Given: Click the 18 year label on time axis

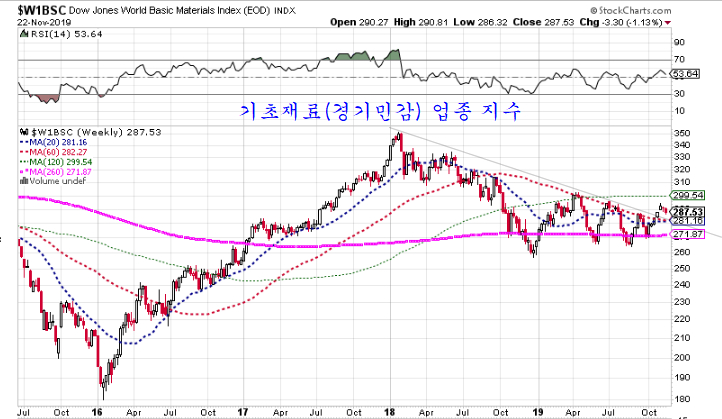Looking at the screenshot, I should tap(390, 412).
